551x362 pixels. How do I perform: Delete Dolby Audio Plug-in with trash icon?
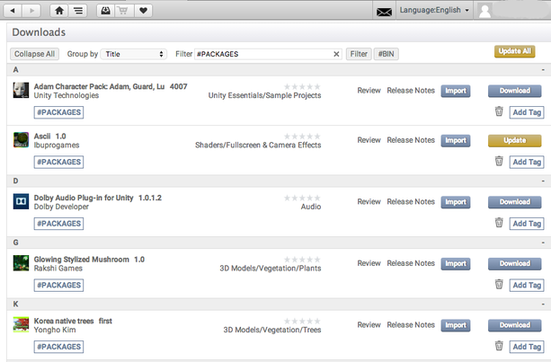point(499,222)
